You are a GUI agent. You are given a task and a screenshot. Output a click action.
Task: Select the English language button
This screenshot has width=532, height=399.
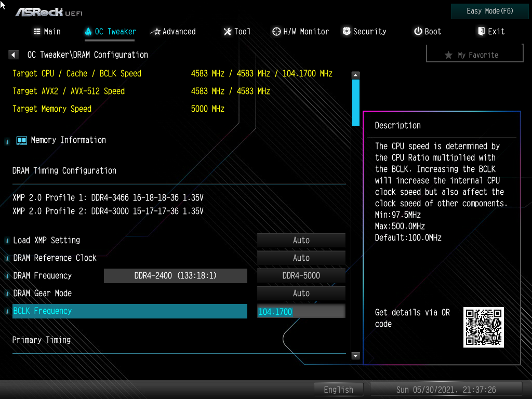click(338, 390)
